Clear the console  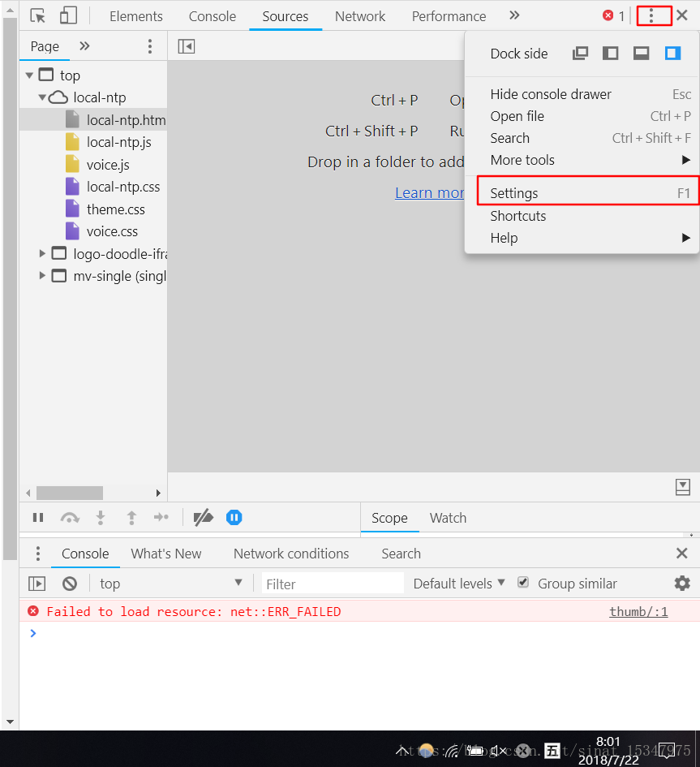pos(70,584)
